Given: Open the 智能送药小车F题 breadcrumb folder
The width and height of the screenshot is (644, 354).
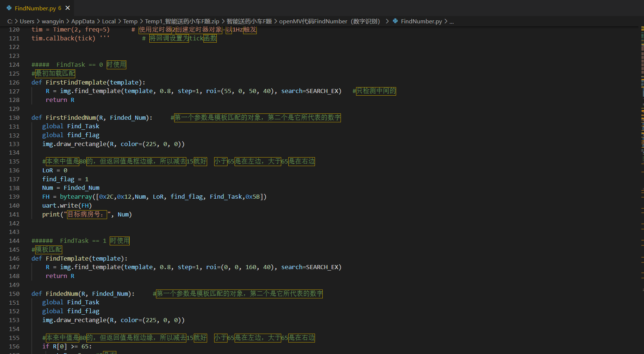Looking at the screenshot, I should pyautogui.click(x=249, y=21).
